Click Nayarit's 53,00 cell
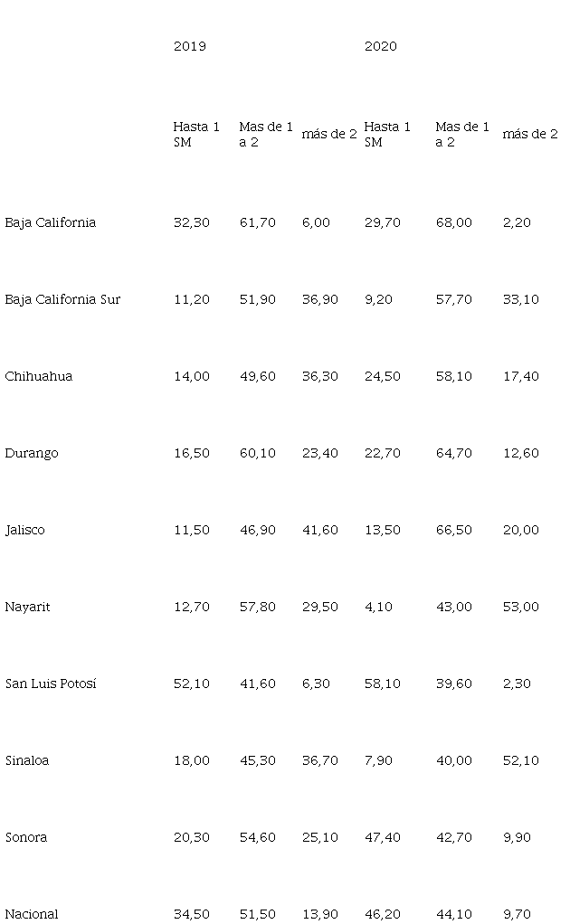570x924 pixels. [x=520, y=607]
